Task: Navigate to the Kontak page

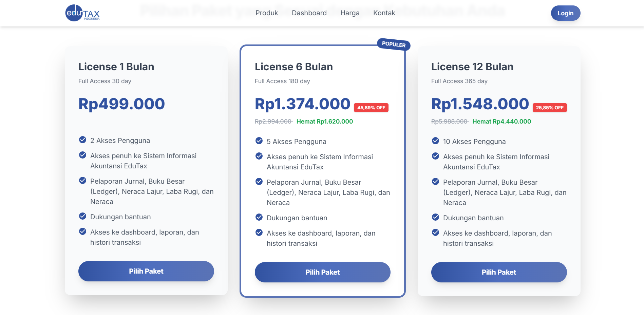Action: [384, 13]
